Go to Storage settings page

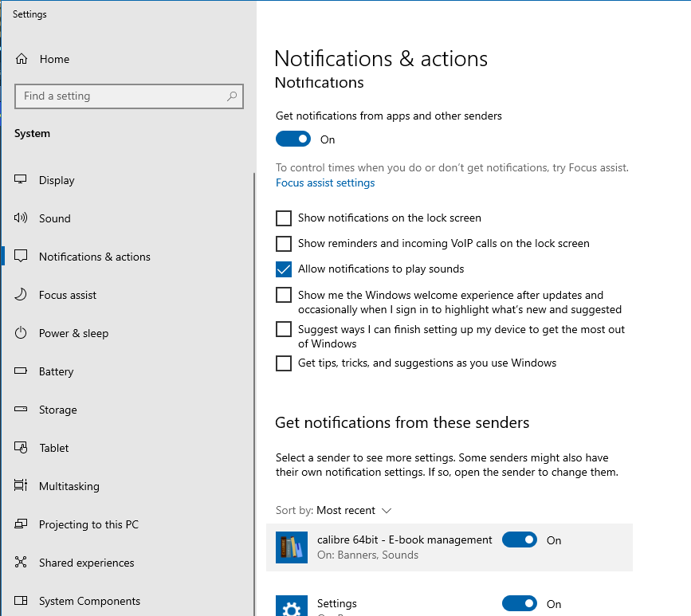[x=57, y=410]
